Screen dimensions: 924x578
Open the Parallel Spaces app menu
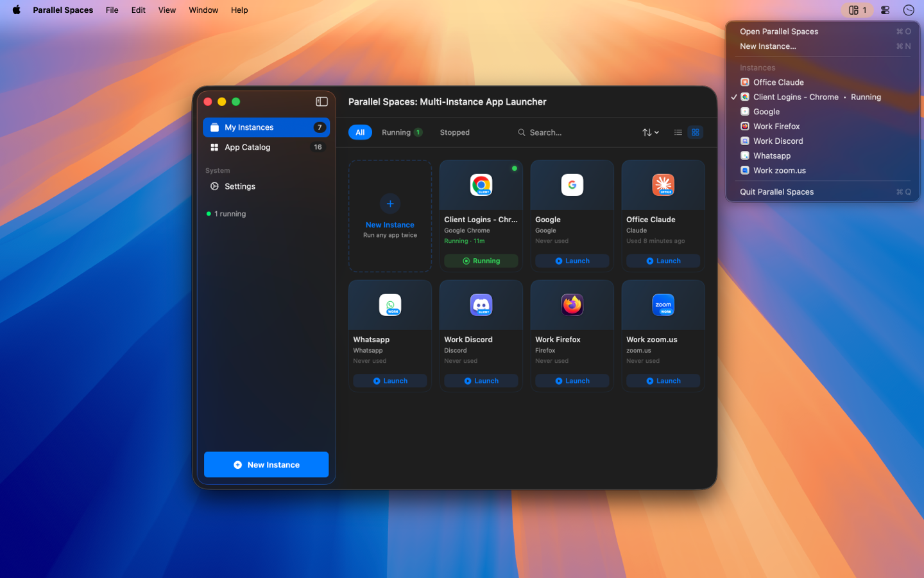63,10
